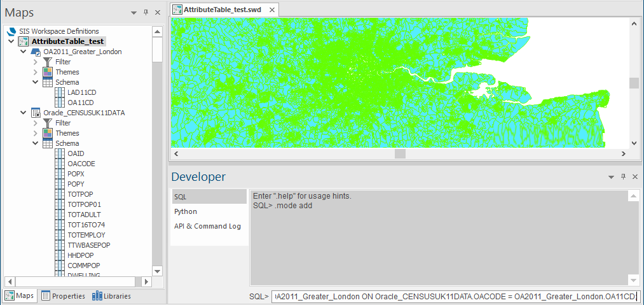This screenshot has width=644, height=305.
Task: Click the Schema table icon under Oracle_CENSUSUK11DATA
Action: coord(48,144)
